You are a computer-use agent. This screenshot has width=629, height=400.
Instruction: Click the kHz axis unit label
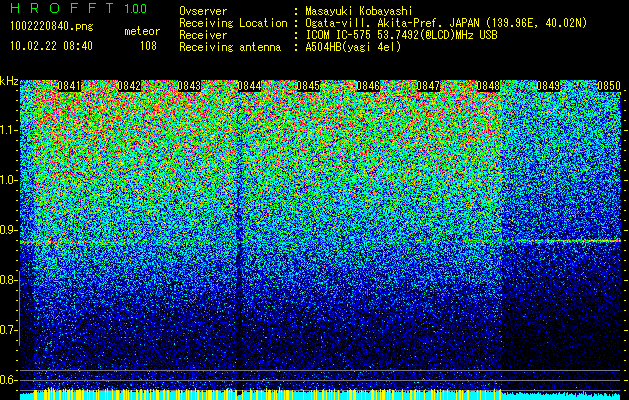click(x=9, y=81)
